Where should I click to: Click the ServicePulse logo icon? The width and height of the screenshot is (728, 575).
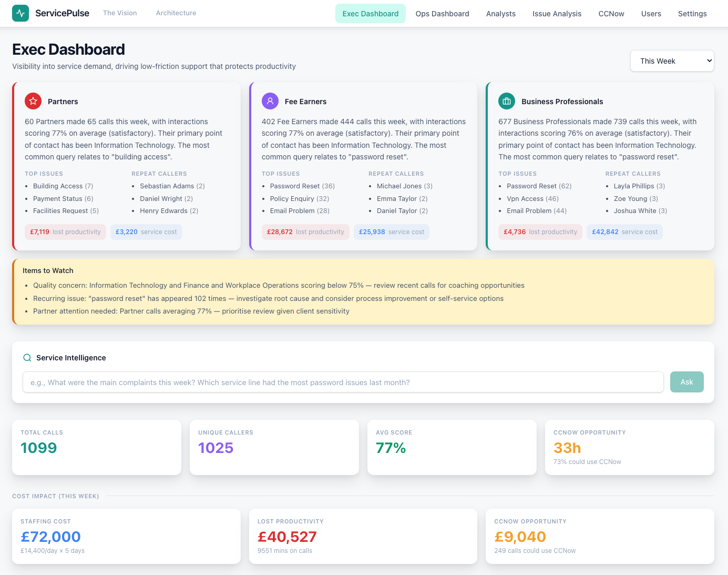[20, 13]
